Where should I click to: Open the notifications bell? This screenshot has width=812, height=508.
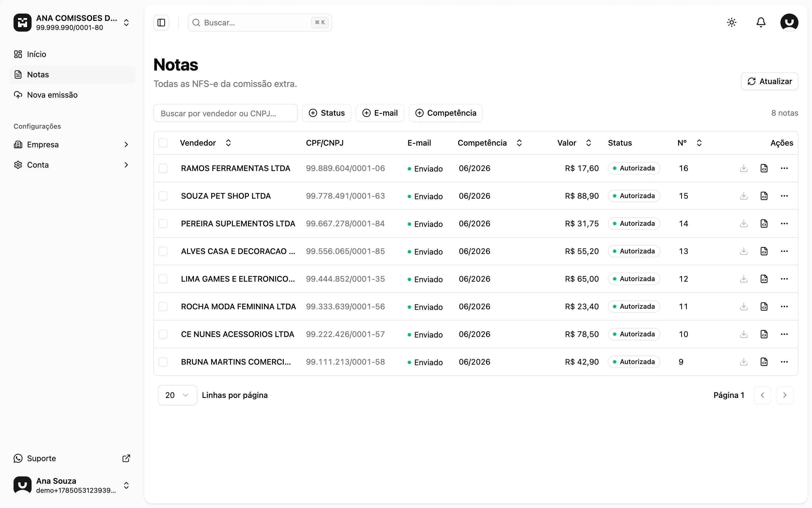point(761,23)
